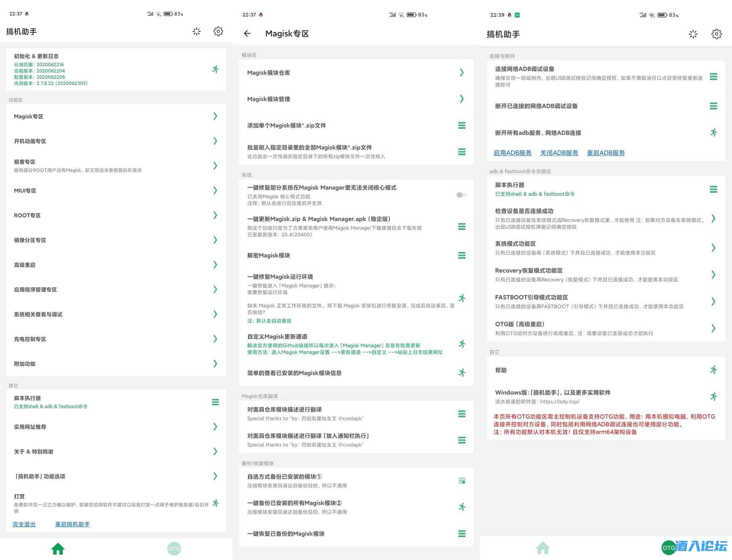
Task: Switch to OTG tab on left bottom bar
Action: tap(174, 549)
